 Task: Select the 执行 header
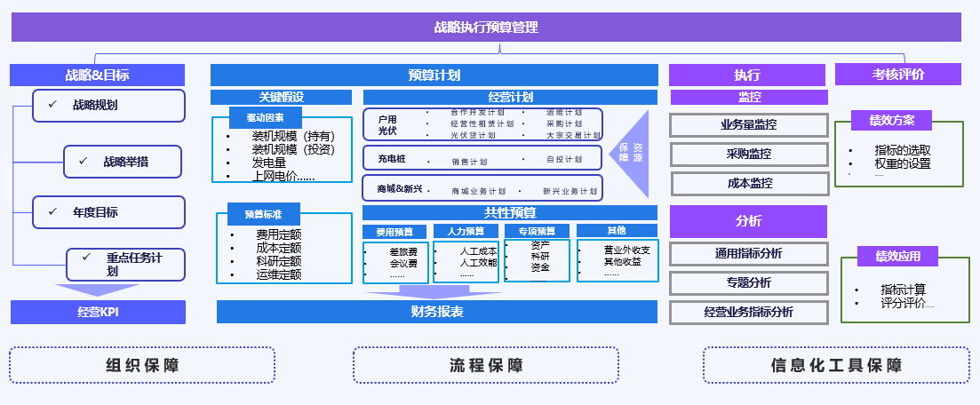coord(747,75)
